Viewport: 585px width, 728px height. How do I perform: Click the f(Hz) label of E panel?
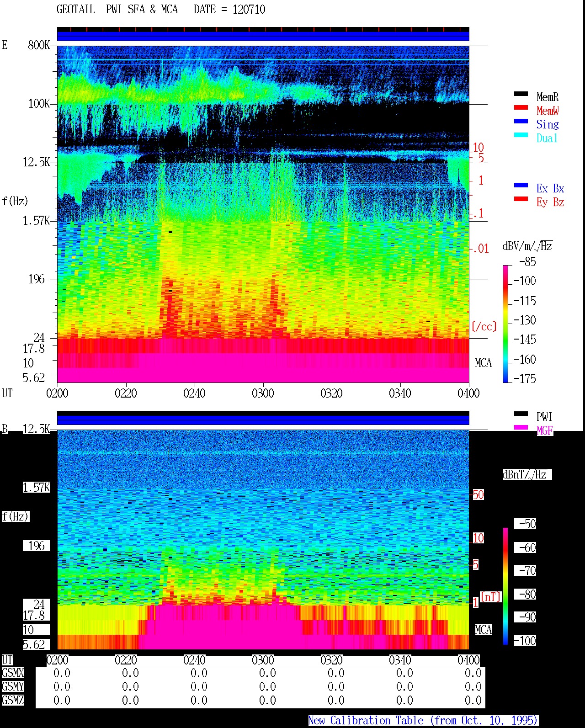tap(15, 201)
